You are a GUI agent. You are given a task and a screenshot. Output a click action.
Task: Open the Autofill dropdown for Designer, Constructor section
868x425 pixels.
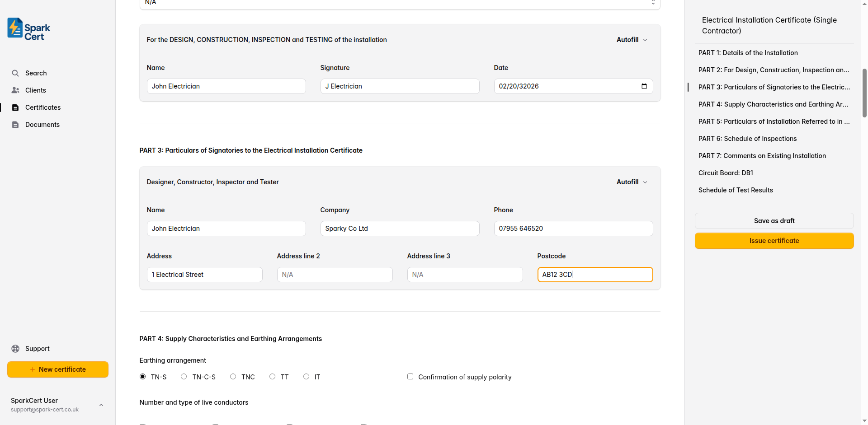point(631,182)
